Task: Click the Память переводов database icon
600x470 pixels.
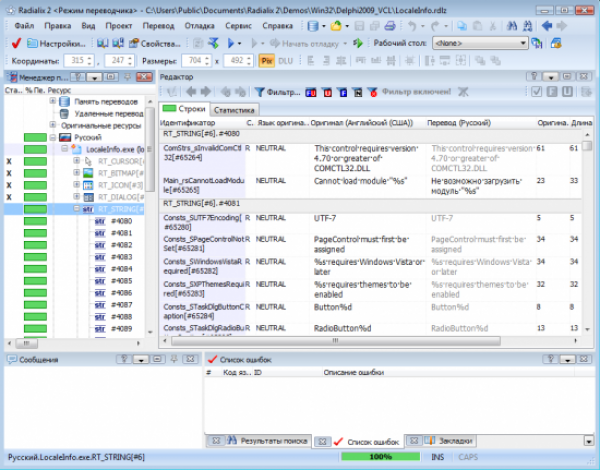Action: click(65, 101)
